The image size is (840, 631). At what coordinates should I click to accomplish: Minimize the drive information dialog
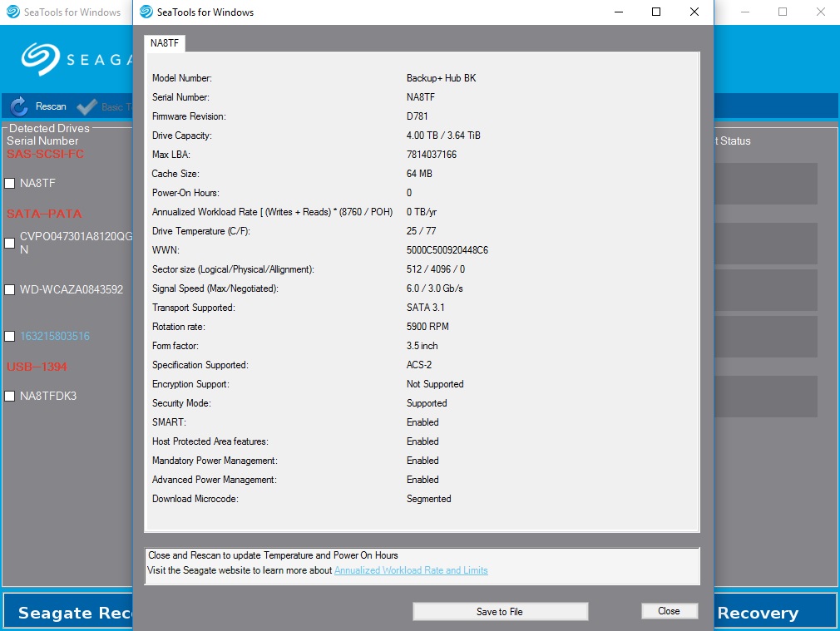coord(618,12)
